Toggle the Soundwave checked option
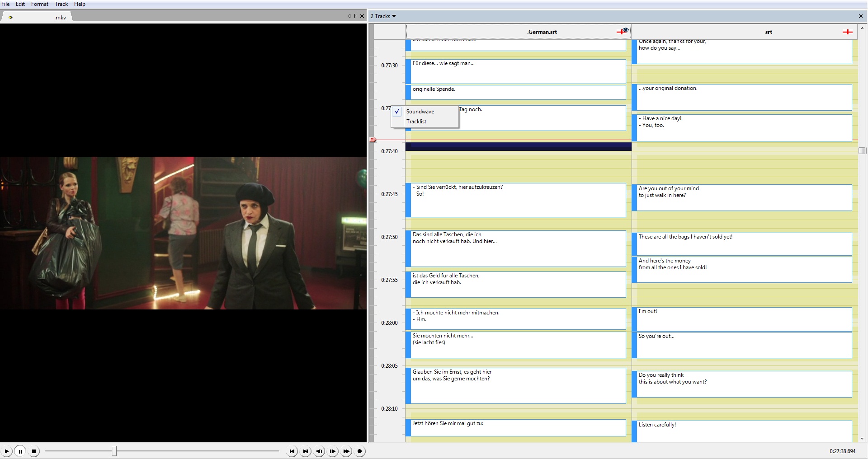Image resolution: width=868 pixels, height=459 pixels. [x=420, y=112]
